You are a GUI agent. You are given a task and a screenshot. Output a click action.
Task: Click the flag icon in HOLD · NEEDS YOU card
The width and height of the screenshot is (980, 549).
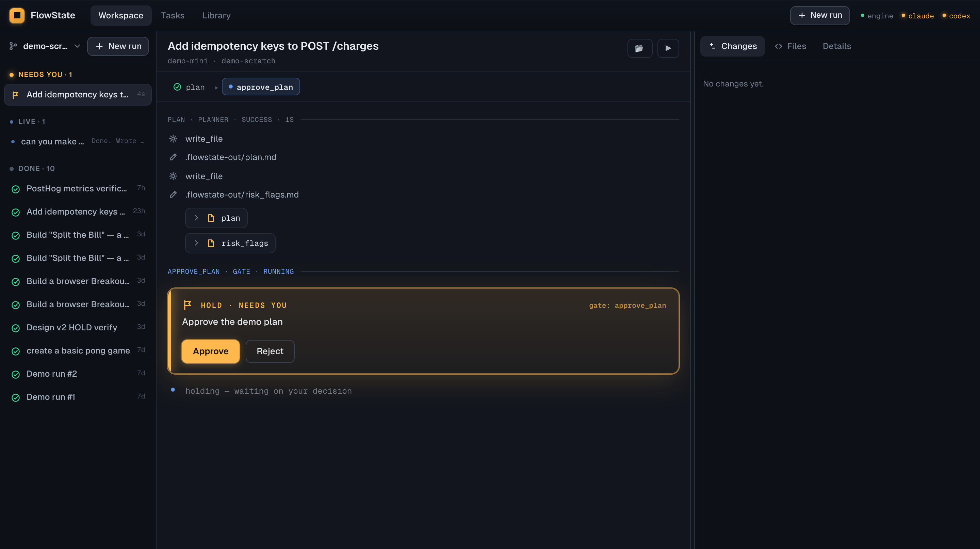(x=187, y=305)
